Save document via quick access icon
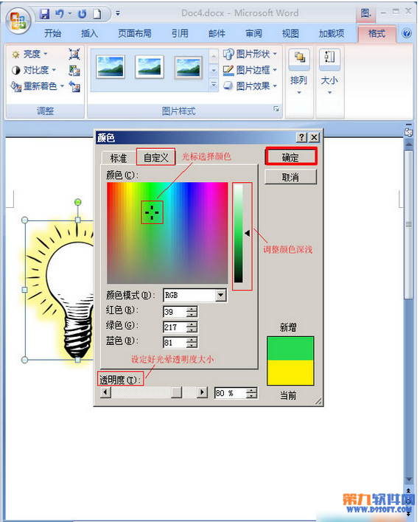This screenshot has height=522, width=420. tap(44, 14)
